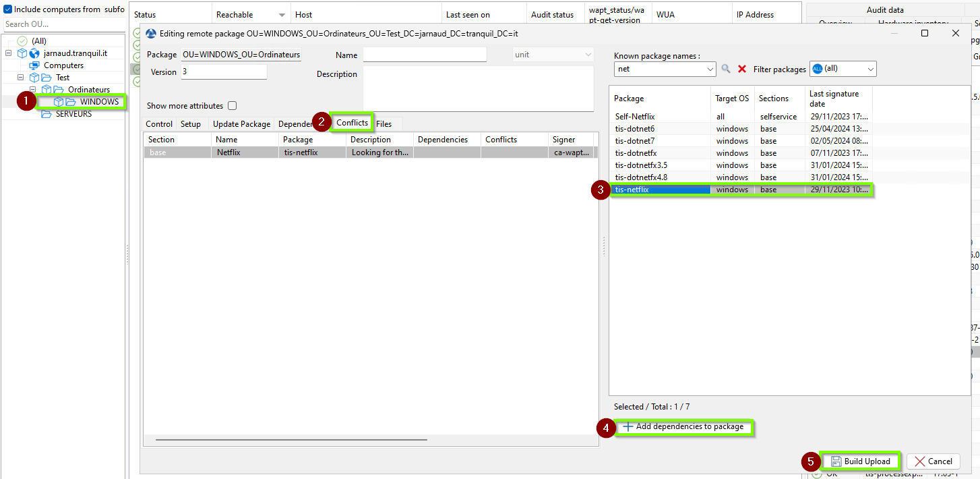Screen dimensions: 980x479
Task: Click the WAPT app icon in dialog title
Action: pos(151,33)
